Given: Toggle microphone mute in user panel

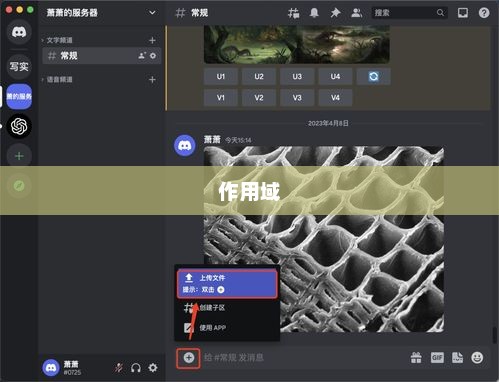Looking at the screenshot, I should [118, 368].
